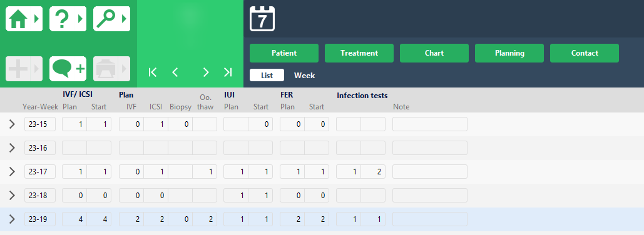Viewport: 644px width, 235px height.
Task: Add a new comment via speech bubble icon
Action: click(x=68, y=69)
